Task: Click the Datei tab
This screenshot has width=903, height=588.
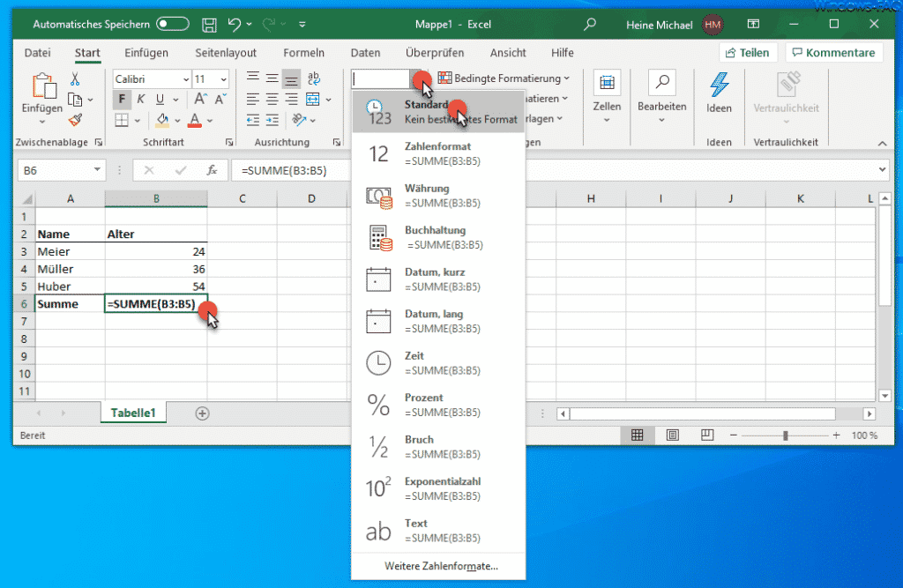Action: point(37,53)
